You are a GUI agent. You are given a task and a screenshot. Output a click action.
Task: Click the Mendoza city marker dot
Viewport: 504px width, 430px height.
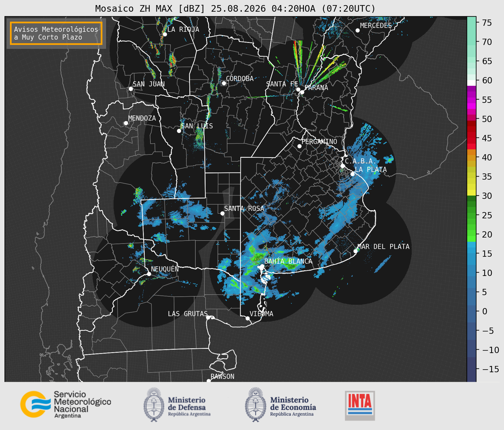click(x=126, y=123)
